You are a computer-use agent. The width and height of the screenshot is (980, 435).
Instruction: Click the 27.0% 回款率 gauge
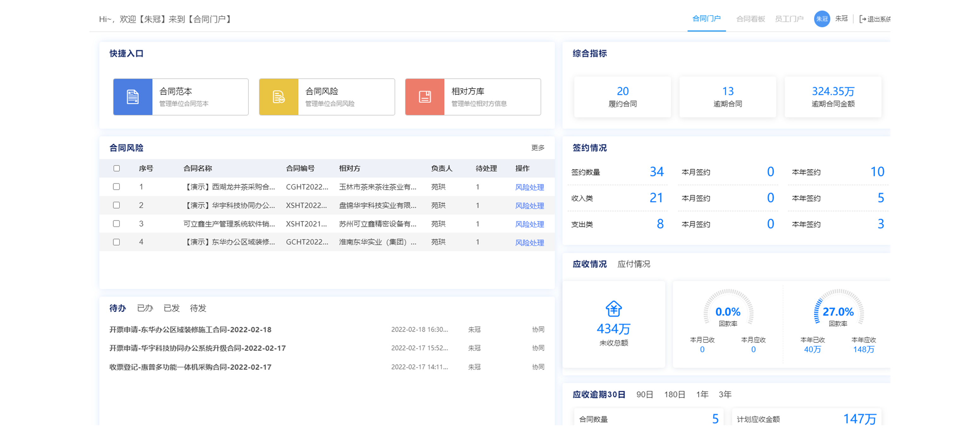point(838,312)
